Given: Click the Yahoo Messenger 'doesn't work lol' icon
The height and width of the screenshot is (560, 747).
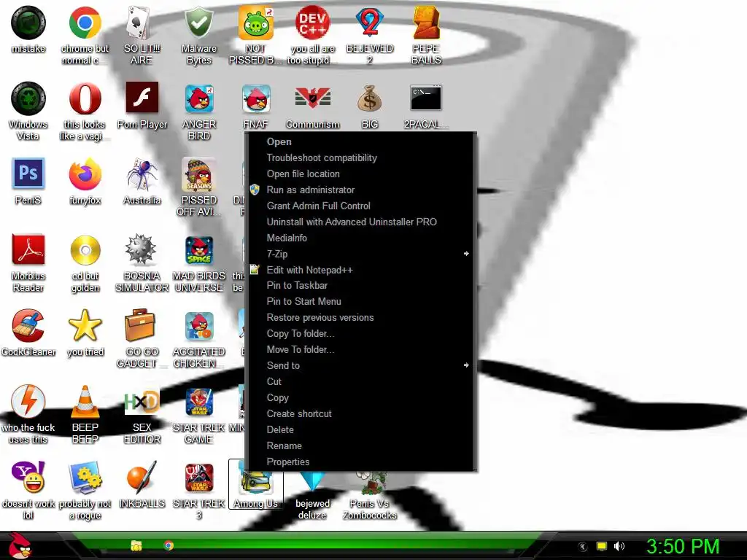Looking at the screenshot, I should tap(28, 477).
